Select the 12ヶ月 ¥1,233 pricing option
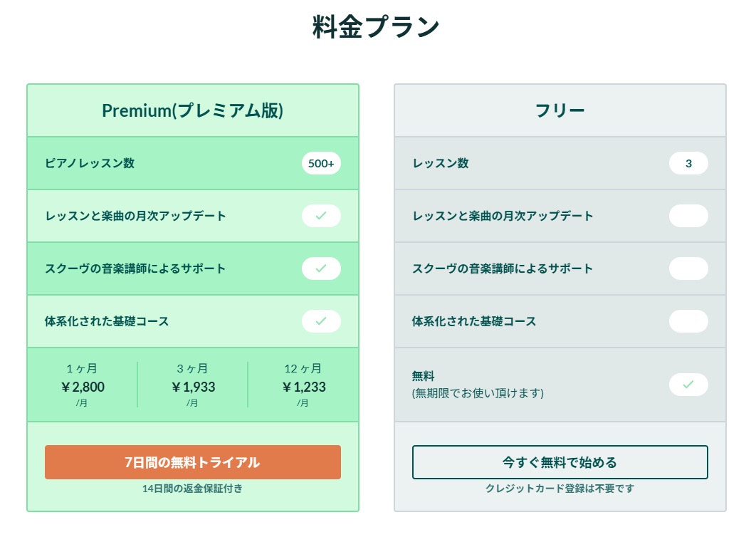Image resolution: width=756 pixels, height=537 pixels. pyautogui.click(x=303, y=385)
